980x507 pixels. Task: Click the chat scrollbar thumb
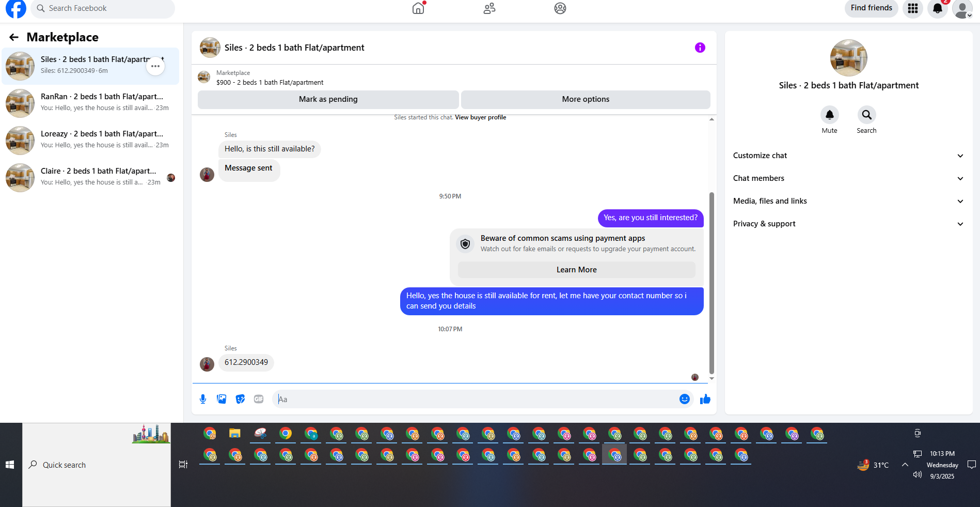click(712, 283)
